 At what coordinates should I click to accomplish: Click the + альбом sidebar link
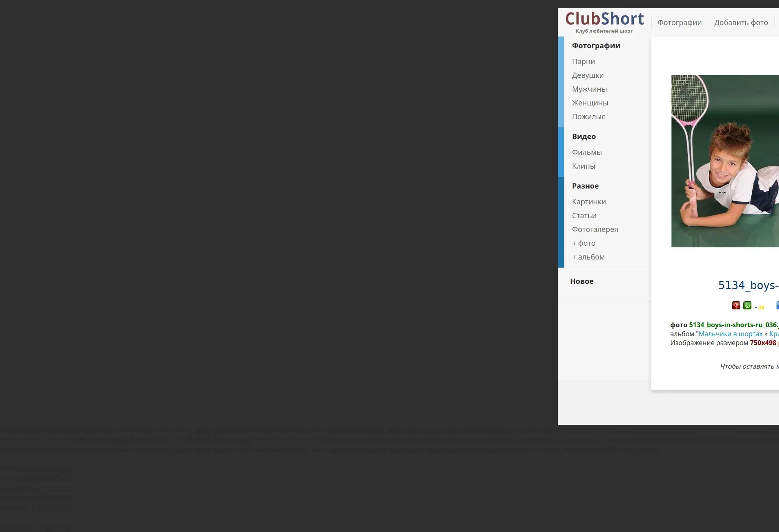click(588, 257)
